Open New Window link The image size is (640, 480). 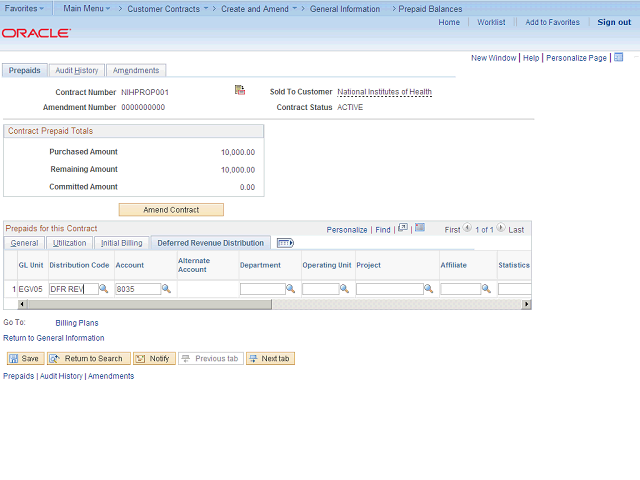[x=493, y=58]
